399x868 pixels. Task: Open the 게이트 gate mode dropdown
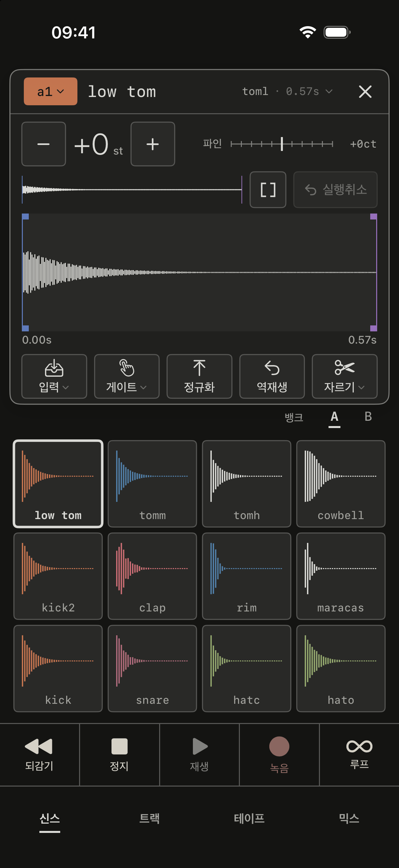[127, 376]
